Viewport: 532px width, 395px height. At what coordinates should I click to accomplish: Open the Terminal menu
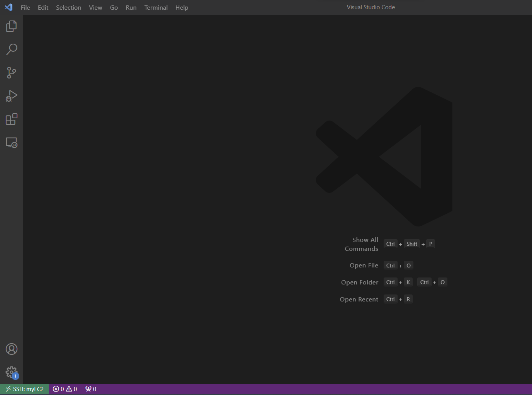156,7
